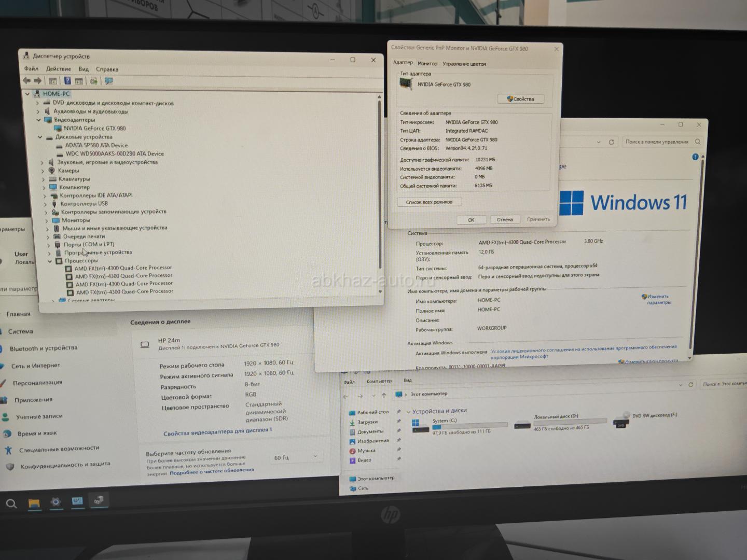The height and width of the screenshot is (560, 747).
Task: Click the refresh icon in Explorer address bar
Action: [x=690, y=385]
